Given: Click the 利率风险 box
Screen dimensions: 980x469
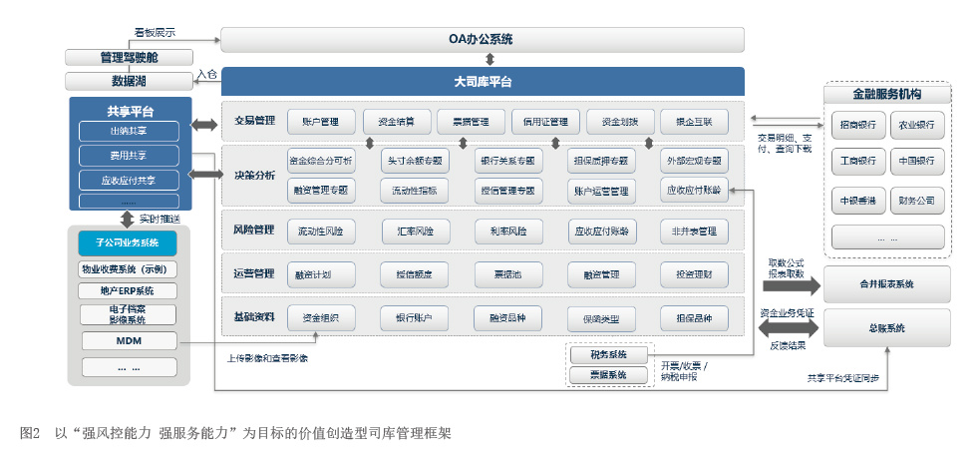Looking at the screenshot, I should pyautogui.click(x=508, y=232).
